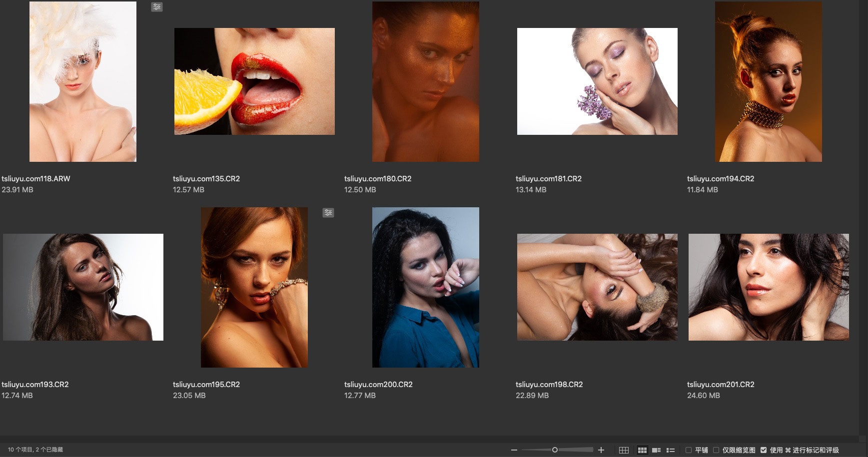Image resolution: width=868 pixels, height=457 pixels.
Task: Click the tsliuyu.com198.CR2 filename label
Action: (x=549, y=385)
